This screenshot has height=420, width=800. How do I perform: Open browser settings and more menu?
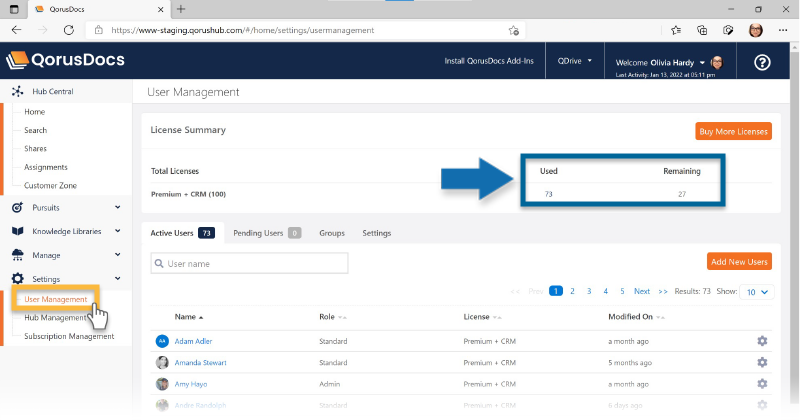pyautogui.click(x=783, y=30)
